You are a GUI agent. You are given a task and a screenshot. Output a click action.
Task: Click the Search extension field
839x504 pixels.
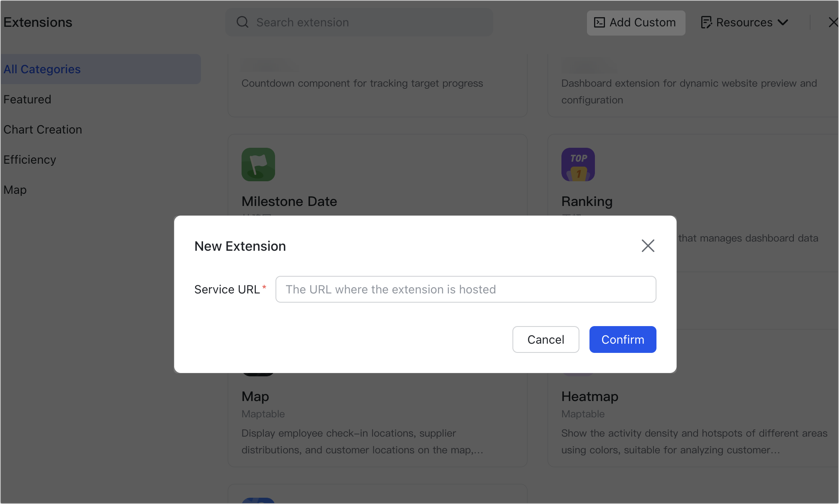[x=359, y=22]
